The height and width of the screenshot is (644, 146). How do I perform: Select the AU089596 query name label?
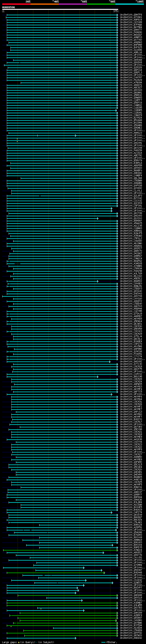point(8,8)
